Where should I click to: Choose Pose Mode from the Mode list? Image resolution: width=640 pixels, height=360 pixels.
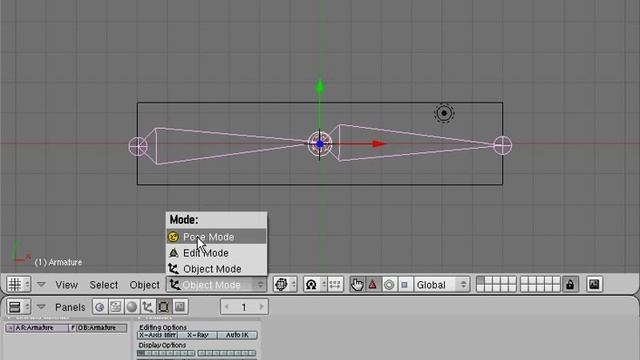pyautogui.click(x=216, y=237)
